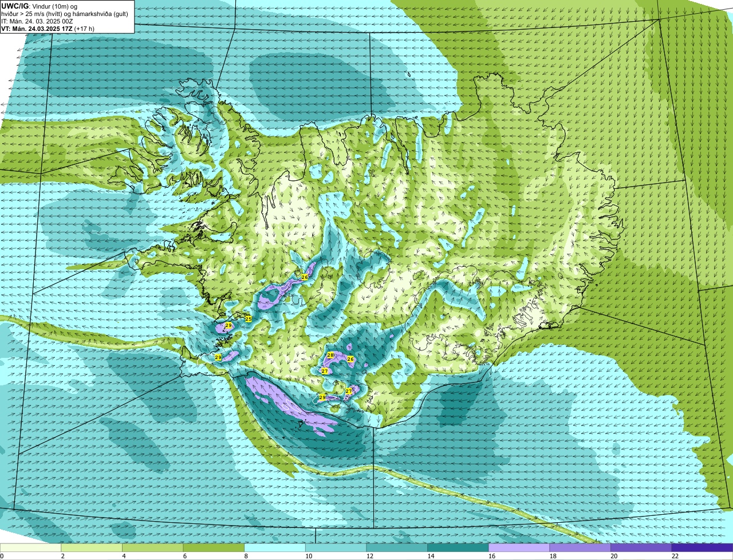Viewport: 733px width, 560px height.
Task: Click the yellow '25' max gust marker
Action: (x=248, y=318)
